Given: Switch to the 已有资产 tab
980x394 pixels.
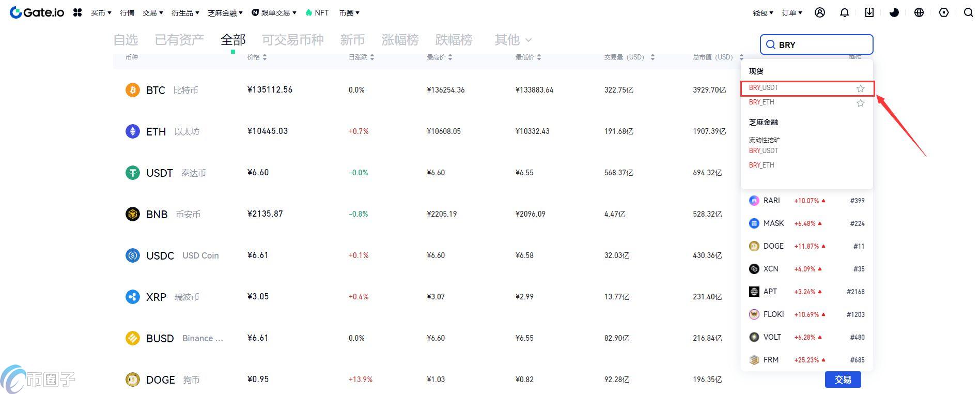Looking at the screenshot, I should click(179, 40).
